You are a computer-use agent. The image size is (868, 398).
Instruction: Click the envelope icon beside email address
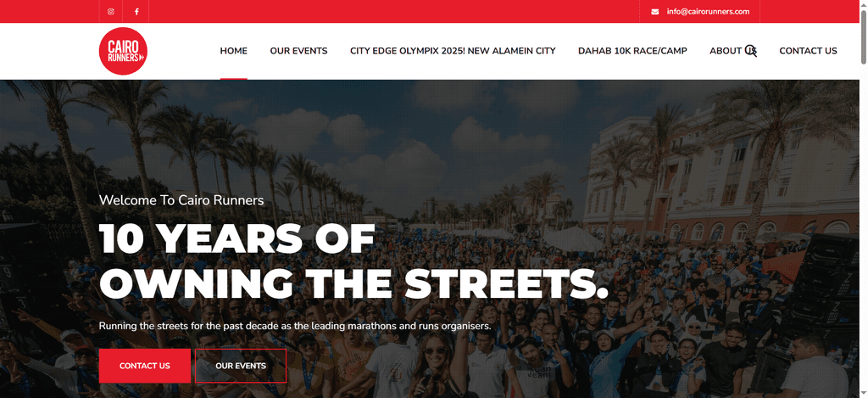655,12
